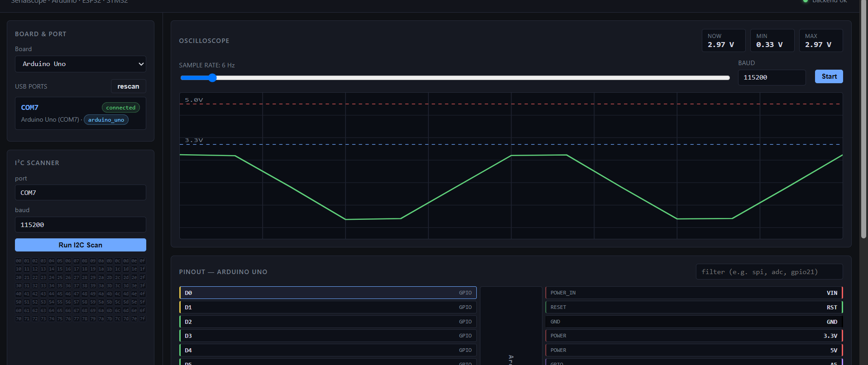Focus the I²C scanner port field
The height and width of the screenshot is (365, 868).
coord(81,193)
